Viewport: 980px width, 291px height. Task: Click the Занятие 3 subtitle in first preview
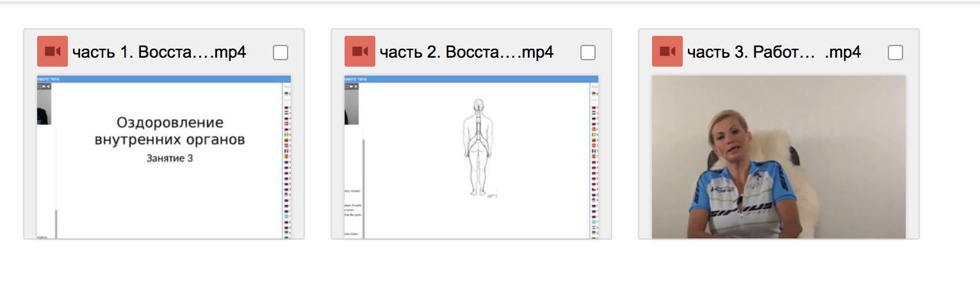[170, 158]
